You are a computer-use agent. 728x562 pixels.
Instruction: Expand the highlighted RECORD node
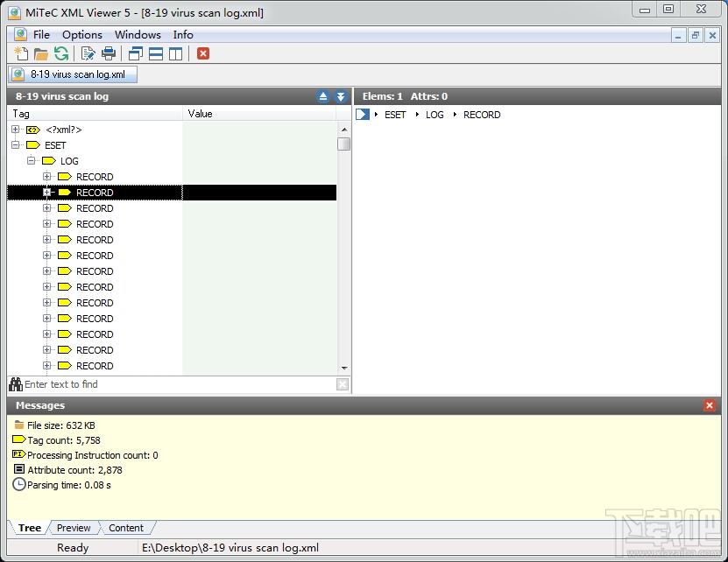pos(47,193)
